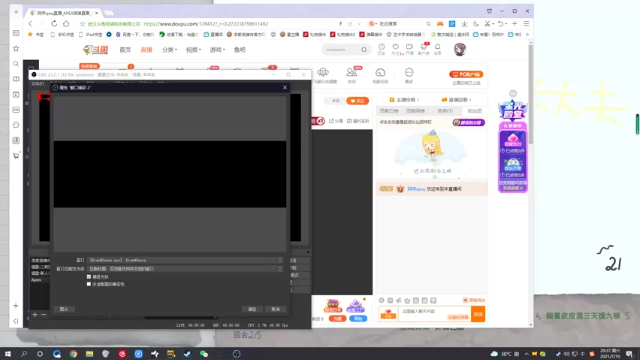Open the Douyu followed heart icon

point(395,47)
